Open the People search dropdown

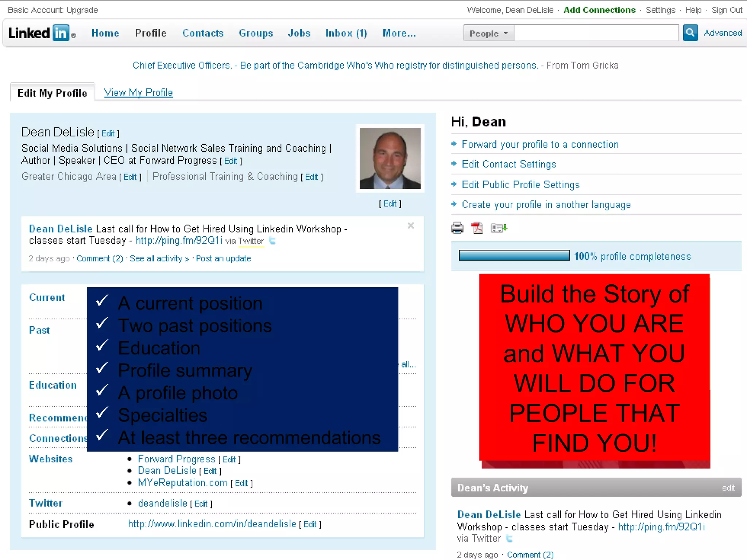(489, 33)
